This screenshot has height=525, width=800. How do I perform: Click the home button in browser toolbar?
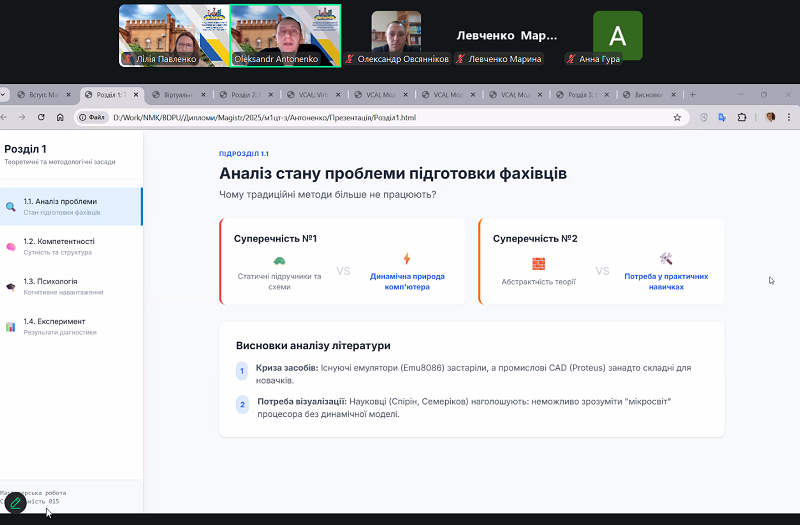60,117
